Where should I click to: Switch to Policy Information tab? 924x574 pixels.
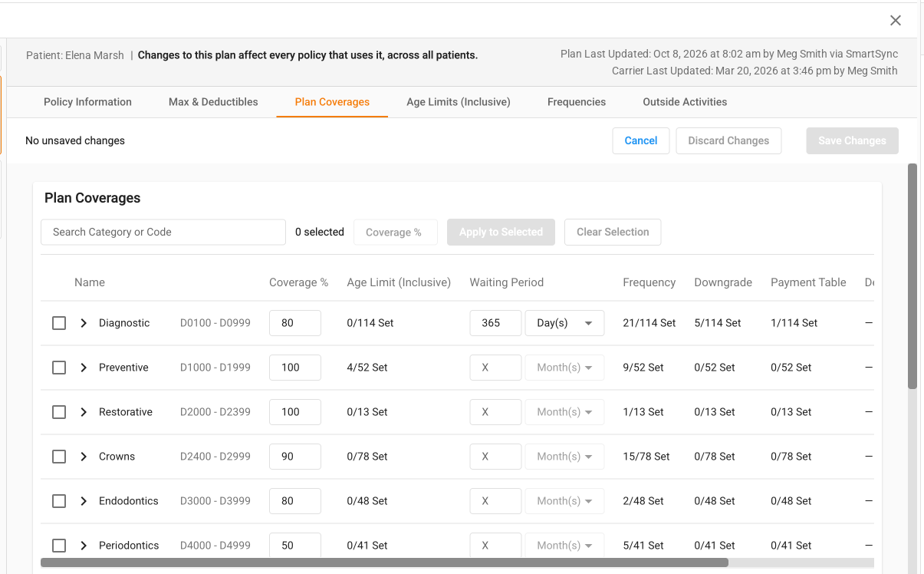pos(87,102)
